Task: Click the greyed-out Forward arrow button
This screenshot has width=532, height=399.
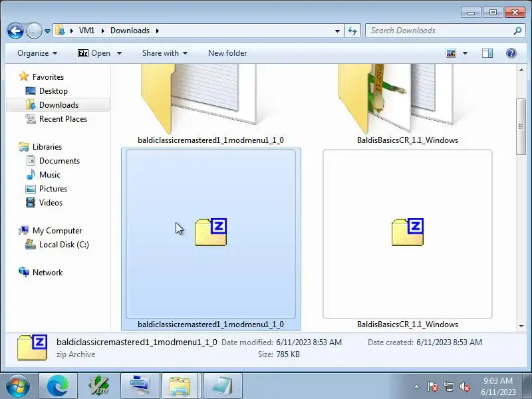Action: point(34,31)
